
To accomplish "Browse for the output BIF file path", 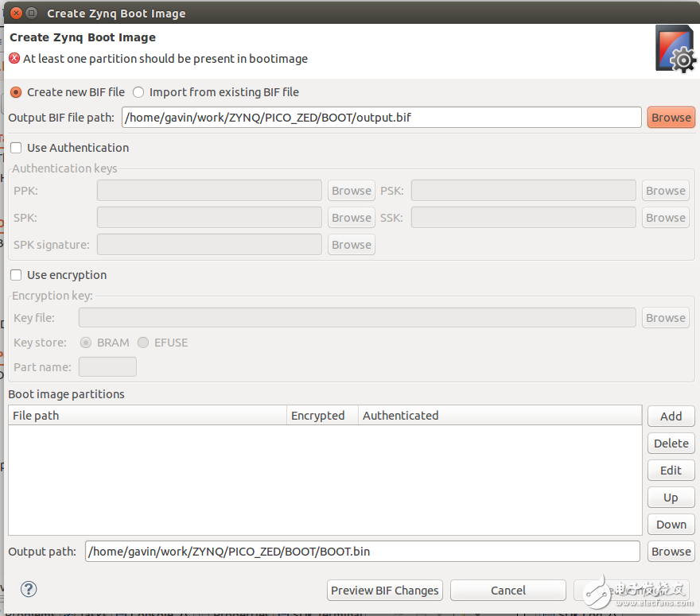I will click(x=671, y=118).
